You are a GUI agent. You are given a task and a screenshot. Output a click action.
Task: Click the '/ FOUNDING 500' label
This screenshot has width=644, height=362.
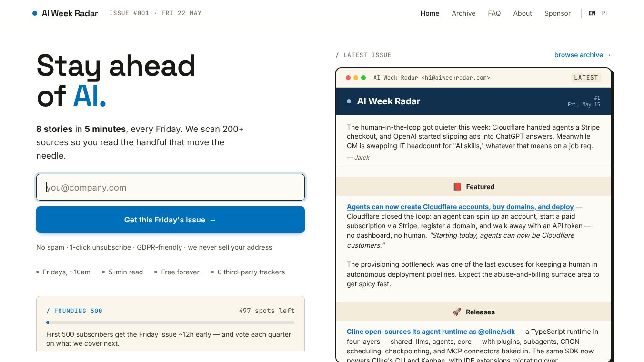[x=74, y=311]
